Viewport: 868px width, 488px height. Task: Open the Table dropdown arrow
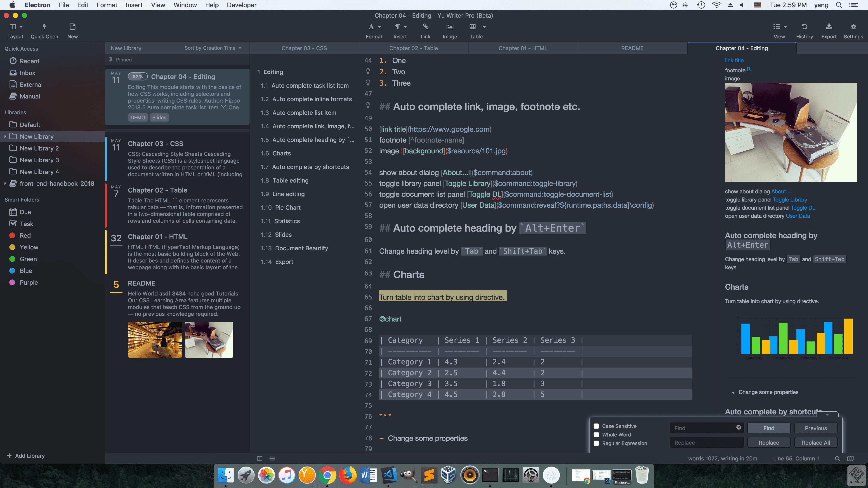point(484,27)
